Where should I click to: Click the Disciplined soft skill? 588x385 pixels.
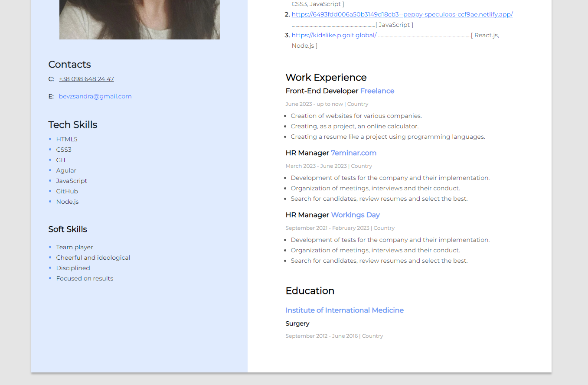click(73, 268)
